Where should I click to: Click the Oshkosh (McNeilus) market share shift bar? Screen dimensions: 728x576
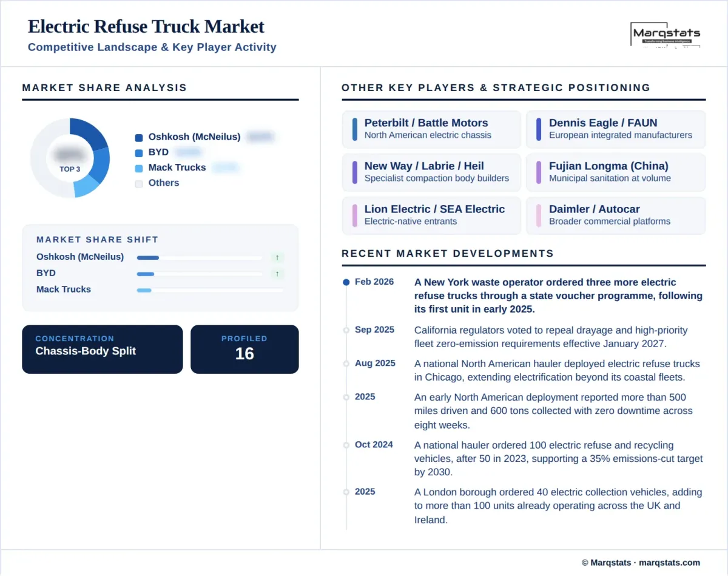(x=200, y=257)
